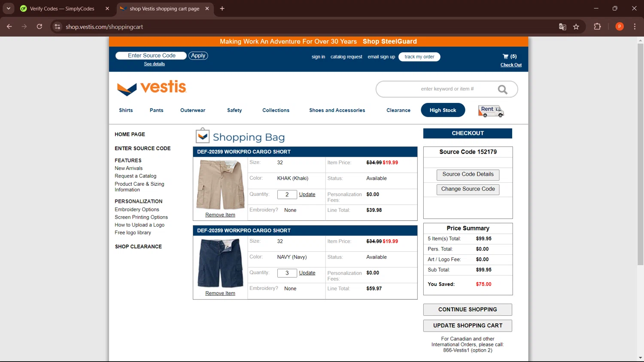
Task: Open the Collections menu
Action: click(x=276, y=110)
